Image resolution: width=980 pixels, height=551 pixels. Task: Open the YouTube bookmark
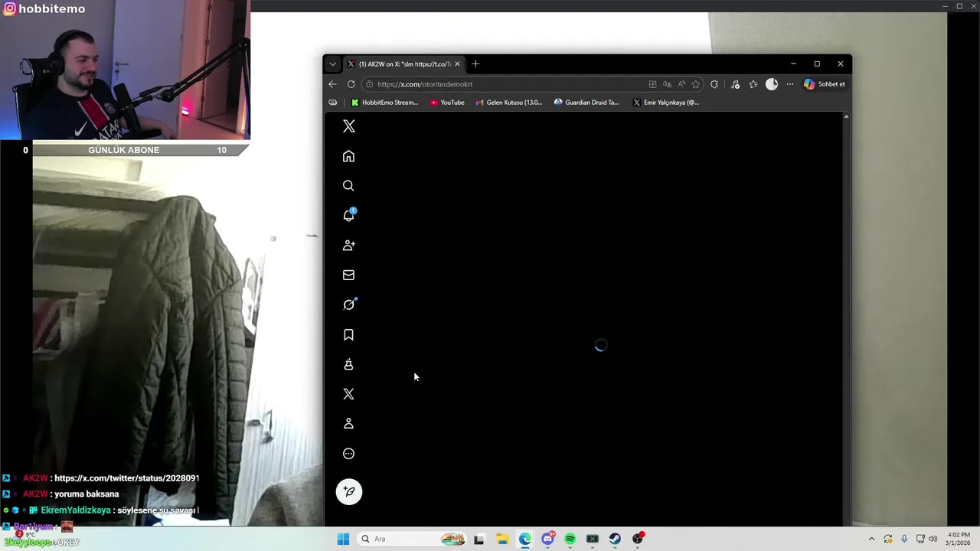(447, 103)
